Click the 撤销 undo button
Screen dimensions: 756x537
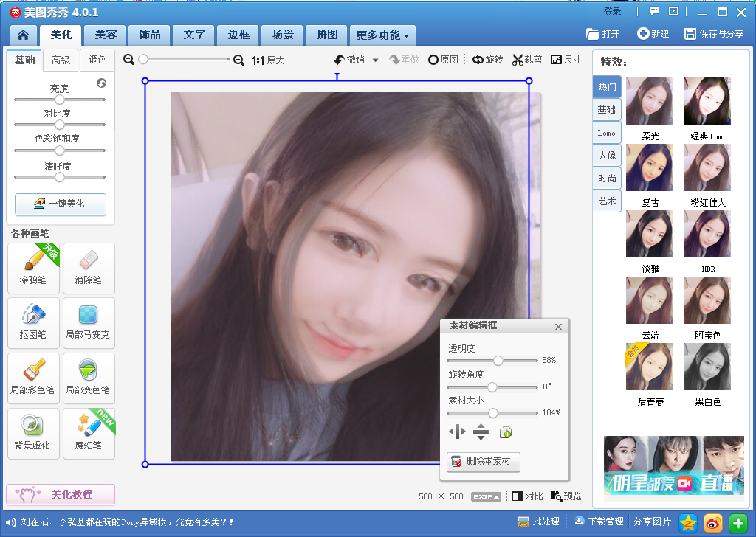(349, 60)
